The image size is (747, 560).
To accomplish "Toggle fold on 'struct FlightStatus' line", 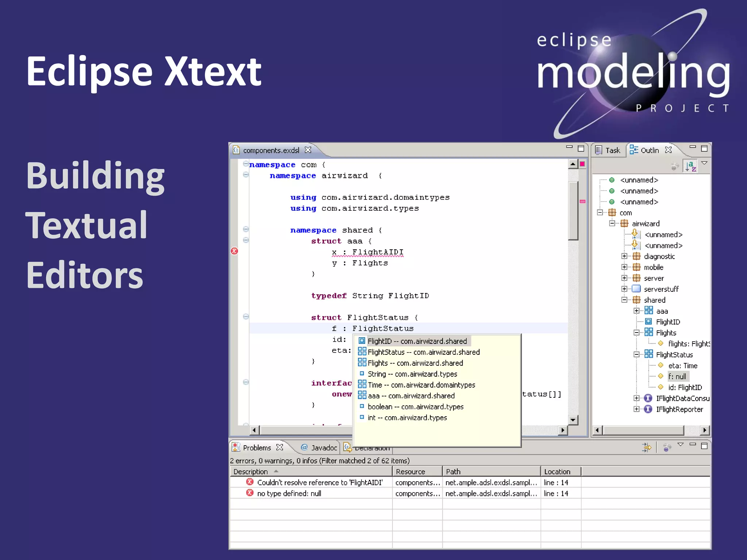I will pyautogui.click(x=246, y=316).
